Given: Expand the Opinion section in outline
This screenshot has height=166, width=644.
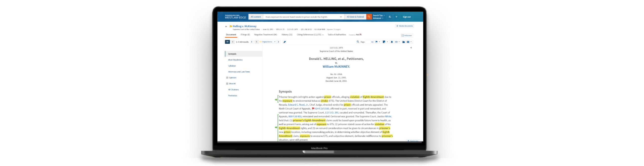Looking at the screenshot, I should coord(227,78).
